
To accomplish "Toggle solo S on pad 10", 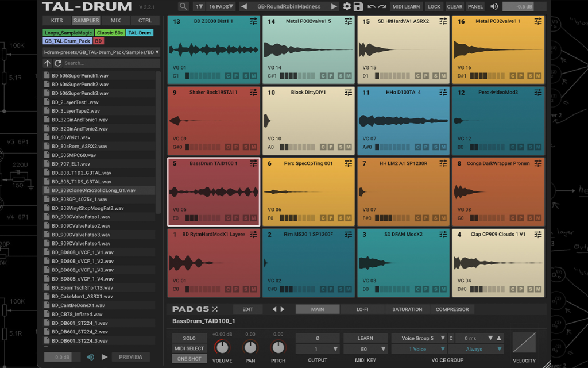I will 341,147.
